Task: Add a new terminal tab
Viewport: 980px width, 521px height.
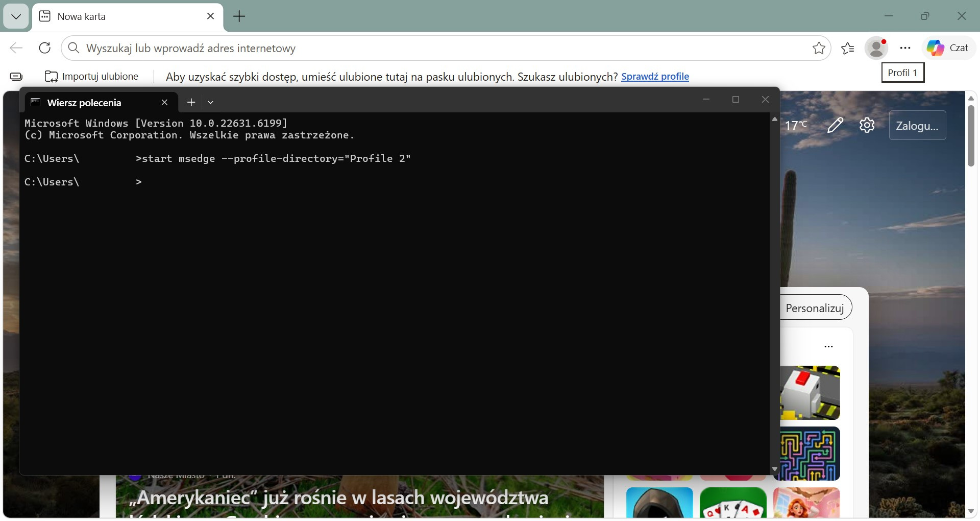Action: point(191,102)
